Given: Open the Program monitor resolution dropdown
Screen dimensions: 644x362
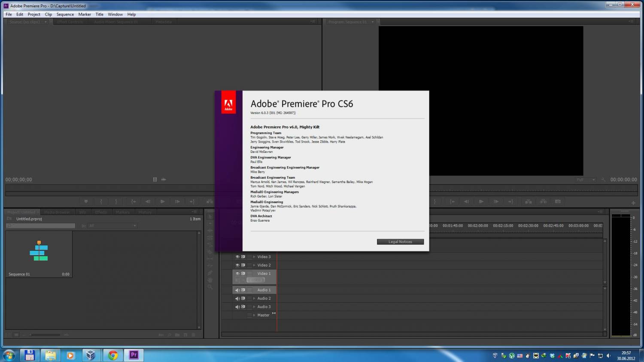Looking at the screenshot, I should point(586,180).
